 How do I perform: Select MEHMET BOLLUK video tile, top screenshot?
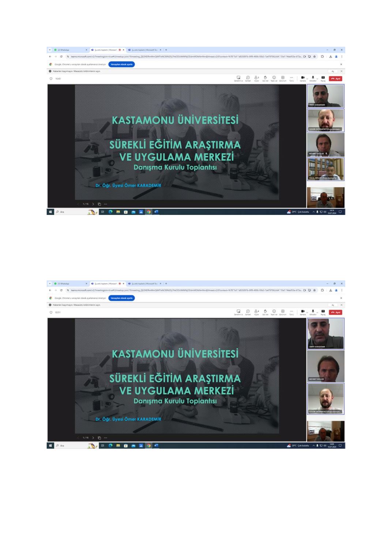(x=325, y=145)
